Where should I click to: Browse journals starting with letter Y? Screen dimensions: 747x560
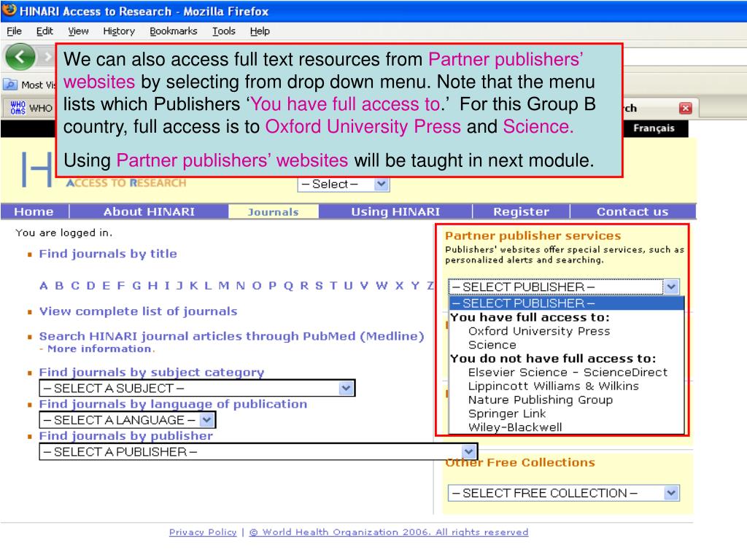click(x=415, y=286)
